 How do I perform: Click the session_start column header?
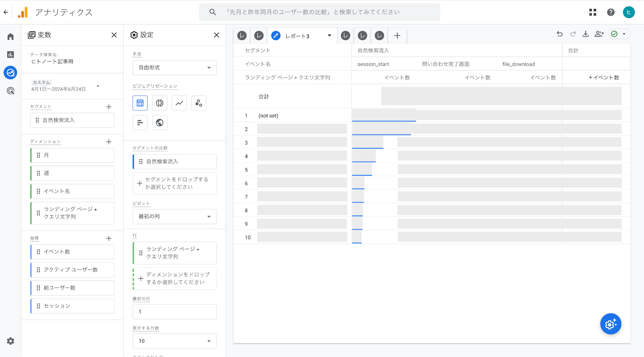click(373, 64)
